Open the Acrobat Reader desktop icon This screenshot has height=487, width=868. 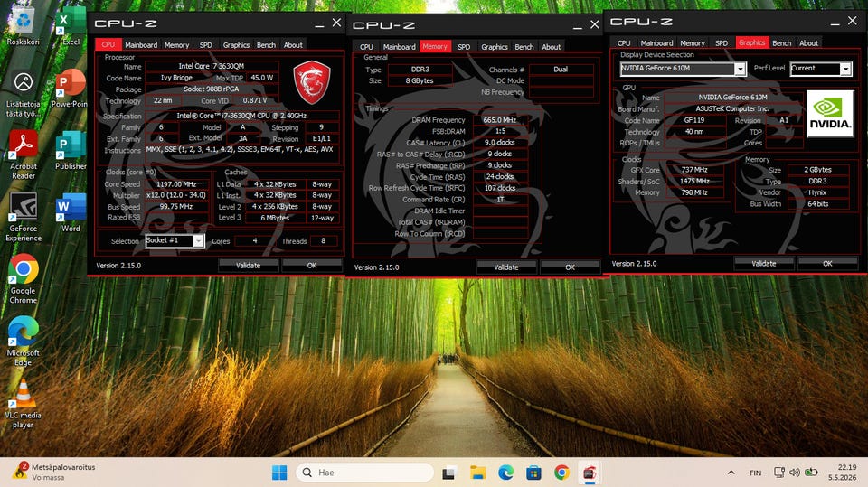[x=24, y=155]
